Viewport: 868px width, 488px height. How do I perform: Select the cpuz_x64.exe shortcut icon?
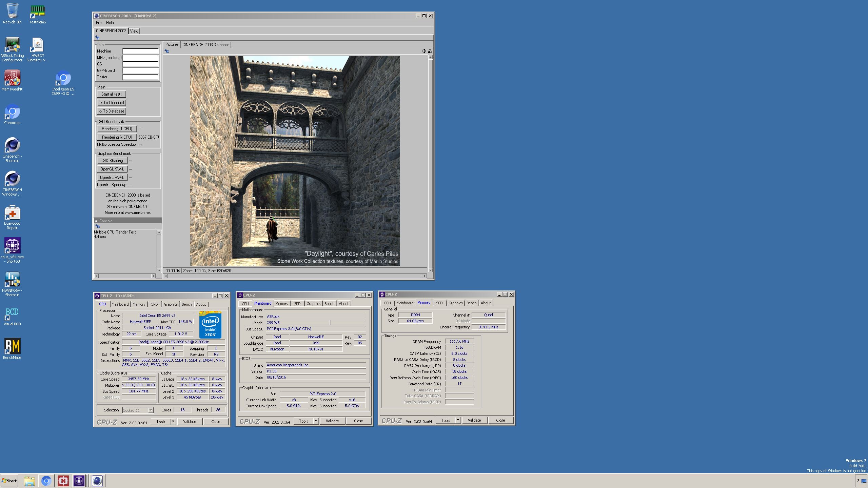coord(12,250)
